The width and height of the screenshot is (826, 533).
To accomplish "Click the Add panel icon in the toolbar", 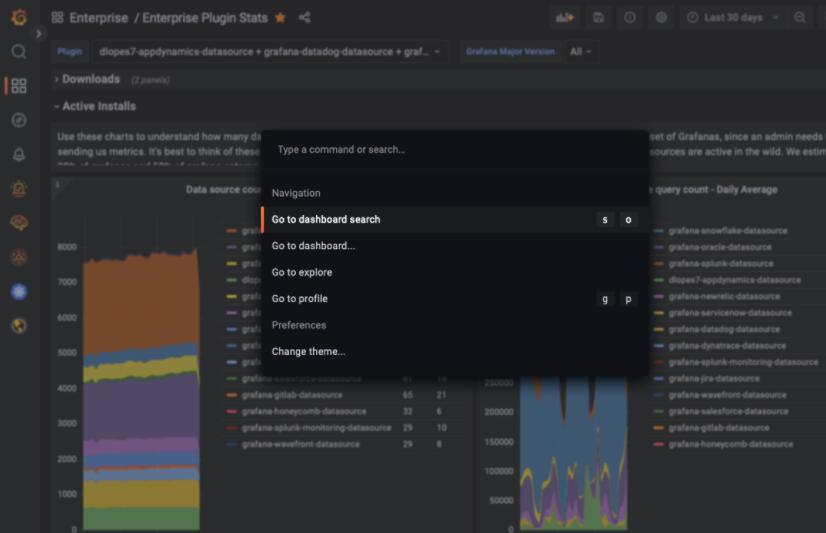I will point(564,18).
